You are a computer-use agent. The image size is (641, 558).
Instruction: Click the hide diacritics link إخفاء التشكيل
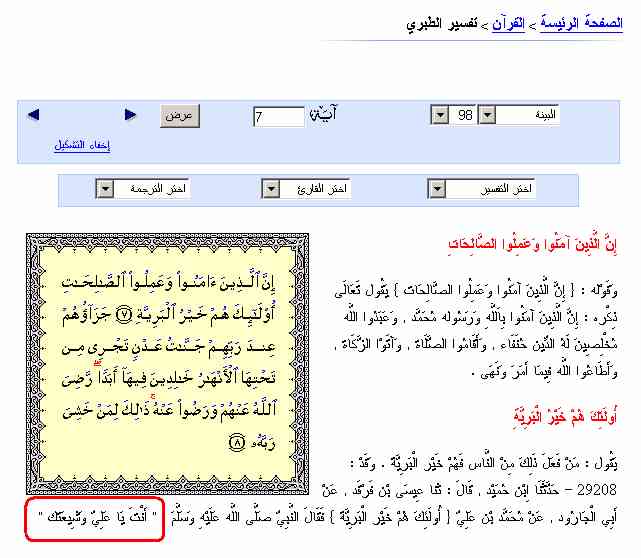82,146
